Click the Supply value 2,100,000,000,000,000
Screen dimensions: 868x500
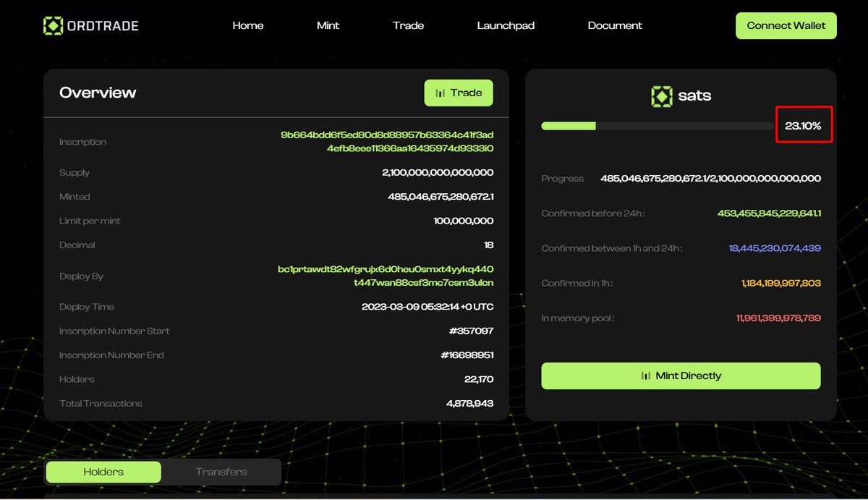[438, 173]
